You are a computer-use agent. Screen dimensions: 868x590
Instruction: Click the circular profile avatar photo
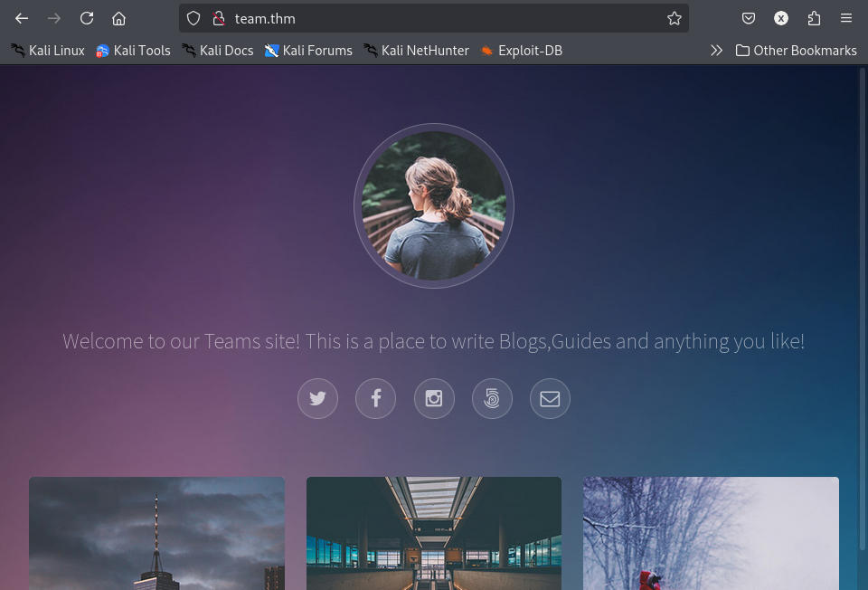pos(434,205)
